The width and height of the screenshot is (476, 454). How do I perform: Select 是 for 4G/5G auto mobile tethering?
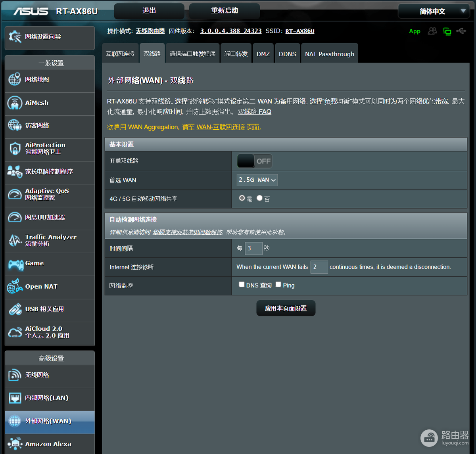click(x=242, y=198)
